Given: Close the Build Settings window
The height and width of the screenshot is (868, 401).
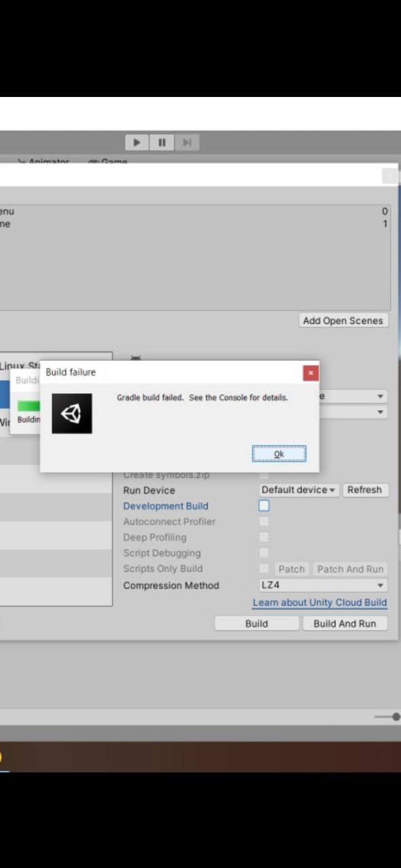Looking at the screenshot, I should point(390,176).
